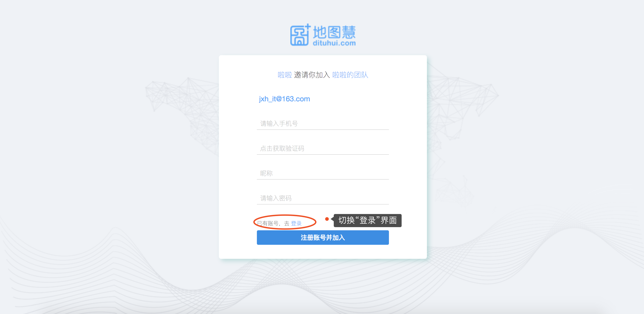Focus the 请输入手机号 phone field
This screenshot has height=314, width=644.
point(323,123)
